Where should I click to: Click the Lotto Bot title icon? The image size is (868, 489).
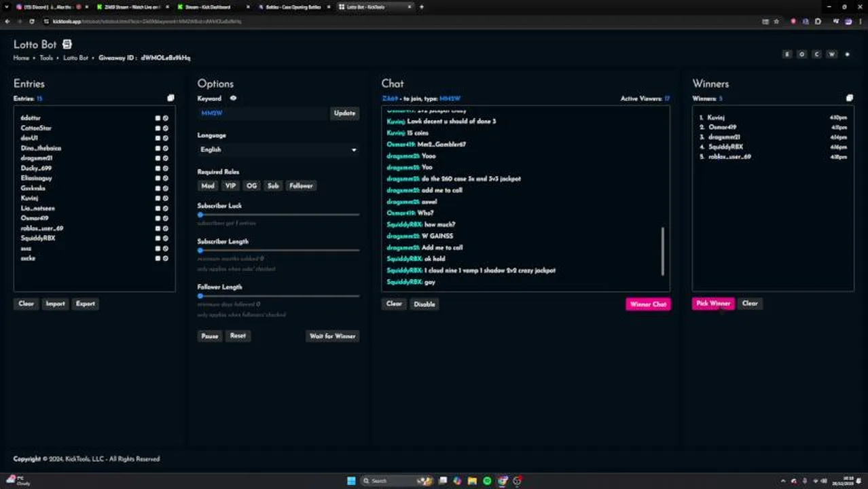click(x=67, y=44)
